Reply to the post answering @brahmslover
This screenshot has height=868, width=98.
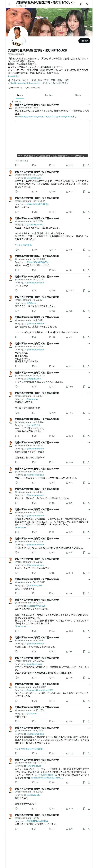point(16,191)
